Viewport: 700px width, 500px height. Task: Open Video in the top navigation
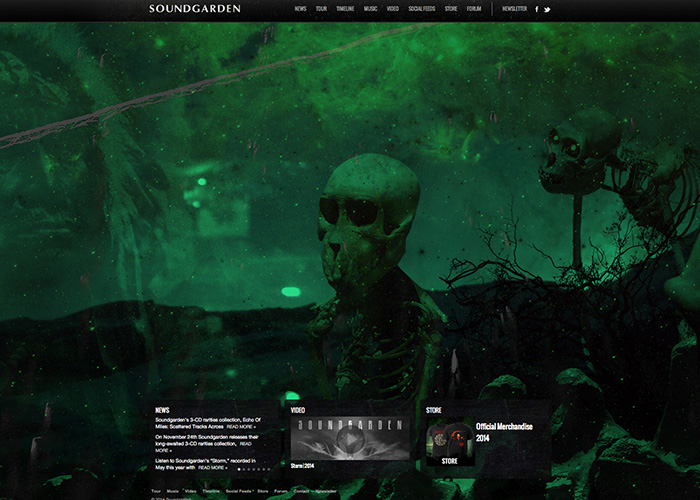pos(393,8)
